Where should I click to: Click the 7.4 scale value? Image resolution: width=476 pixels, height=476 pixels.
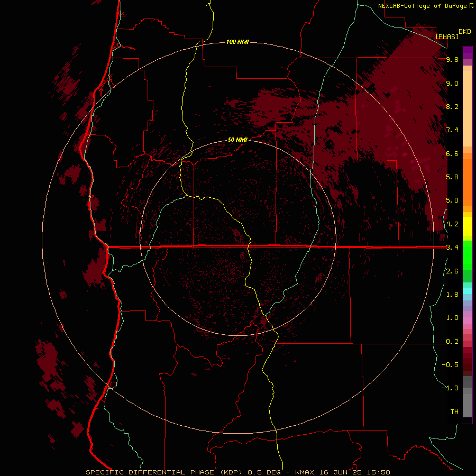coord(452,130)
